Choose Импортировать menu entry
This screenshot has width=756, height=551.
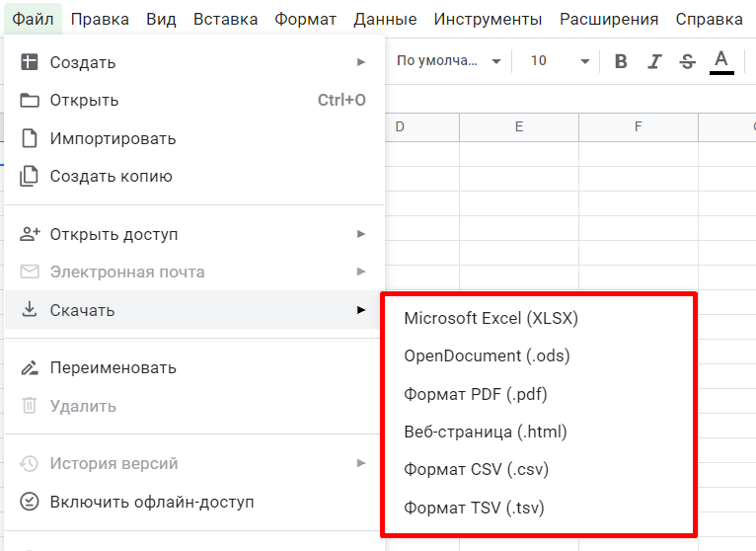point(194,138)
